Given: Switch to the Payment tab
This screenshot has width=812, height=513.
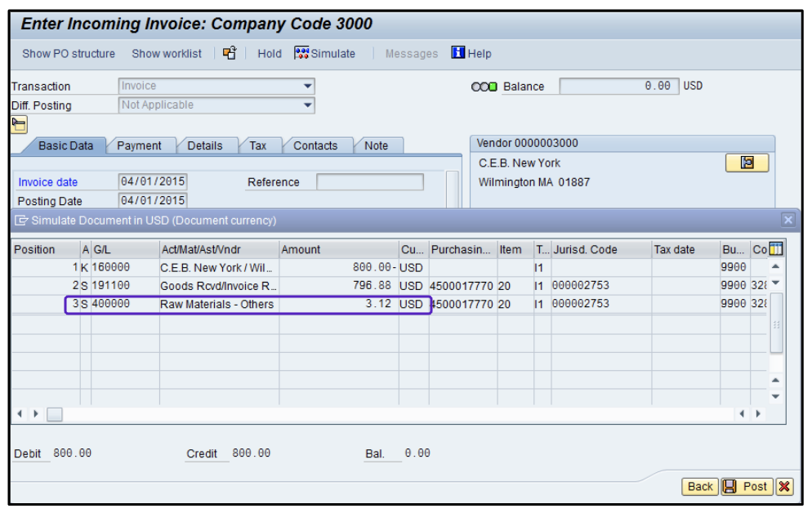Looking at the screenshot, I should pos(139,145).
